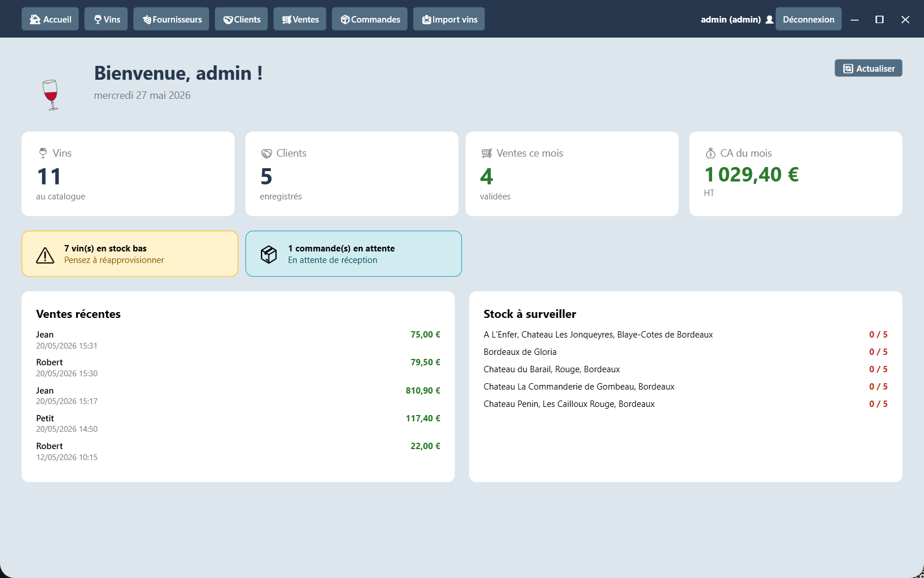This screenshot has height=578, width=924.
Task: Select 12/05/2026 10:15 sale date
Action: pyautogui.click(x=67, y=457)
